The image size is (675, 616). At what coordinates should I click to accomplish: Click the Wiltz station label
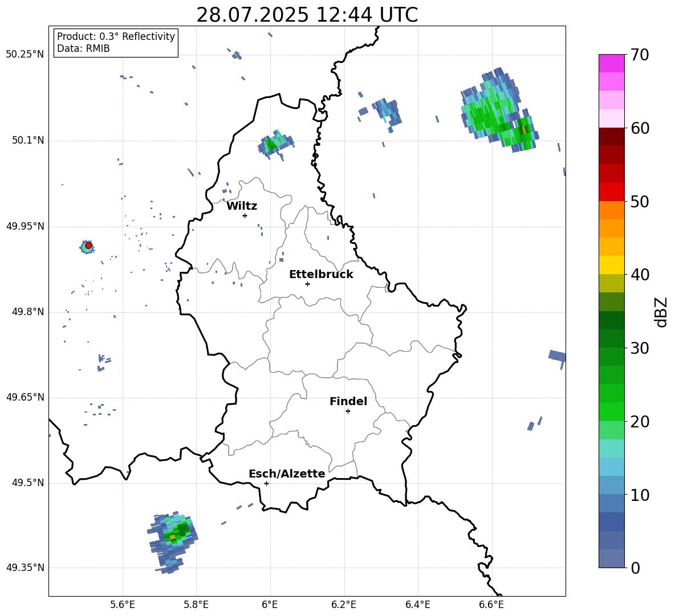point(242,206)
